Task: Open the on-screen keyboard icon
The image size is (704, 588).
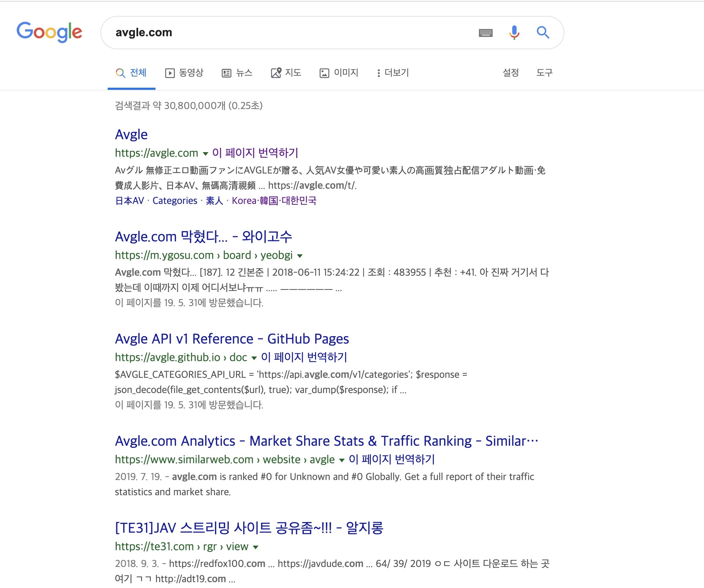Action: (485, 33)
